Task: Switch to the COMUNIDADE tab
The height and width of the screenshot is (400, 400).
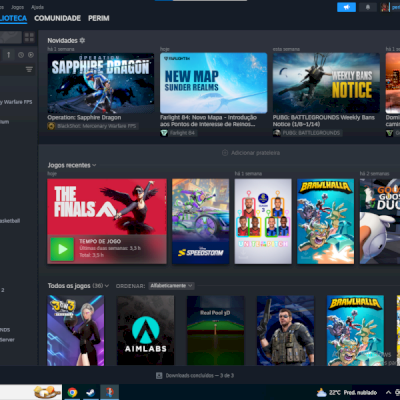Action: click(x=58, y=18)
